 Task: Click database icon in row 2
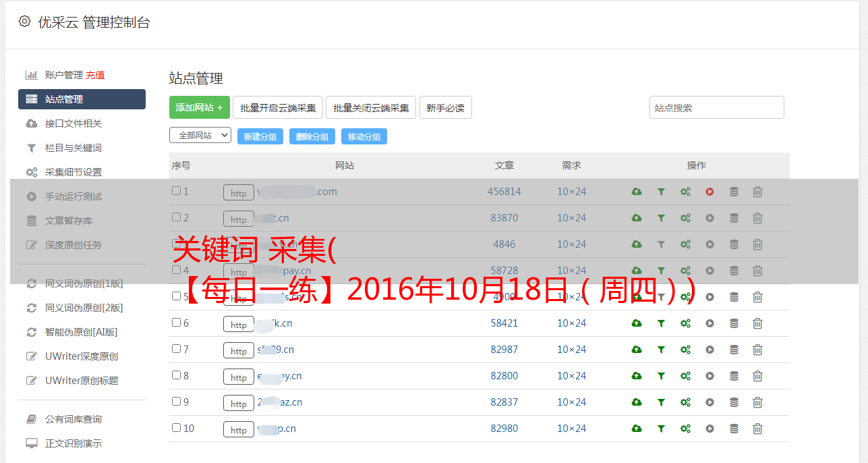pyautogui.click(x=734, y=218)
